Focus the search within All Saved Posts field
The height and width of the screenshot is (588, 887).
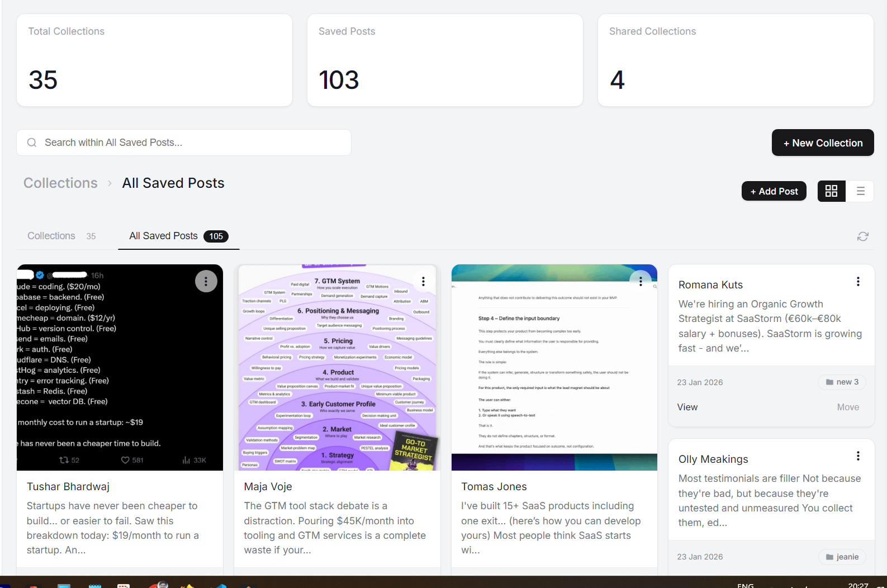click(x=190, y=143)
